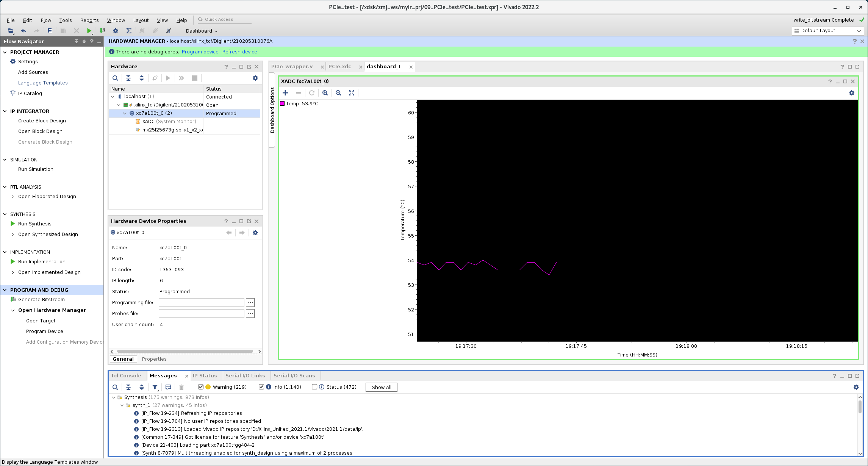This screenshot has height=466, width=868.
Task: Switch to the Serial I/O Links tab
Action: point(245,375)
